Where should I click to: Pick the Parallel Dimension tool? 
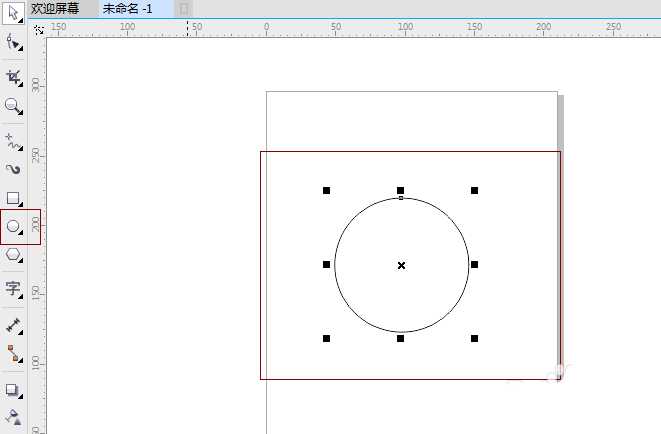point(13,326)
